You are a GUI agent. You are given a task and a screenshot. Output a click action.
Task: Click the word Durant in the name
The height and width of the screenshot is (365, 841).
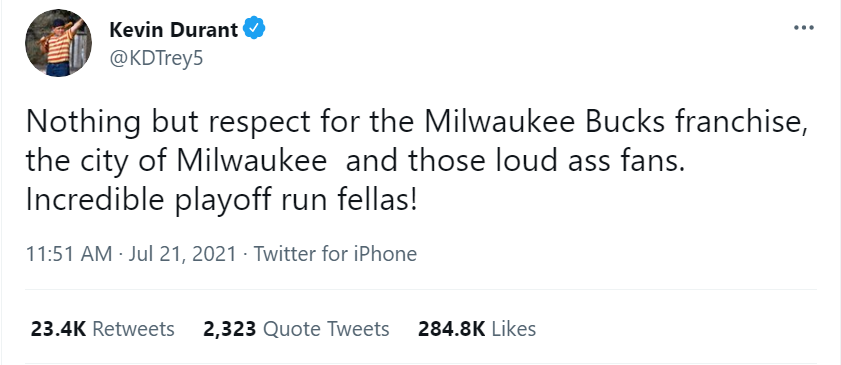[x=204, y=29]
